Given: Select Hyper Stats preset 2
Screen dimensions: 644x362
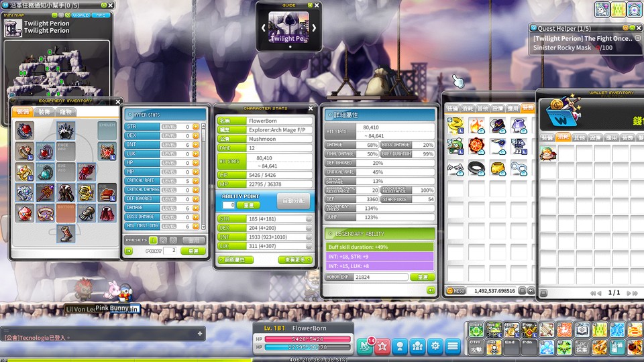Looking at the screenshot, I should 163,240.
